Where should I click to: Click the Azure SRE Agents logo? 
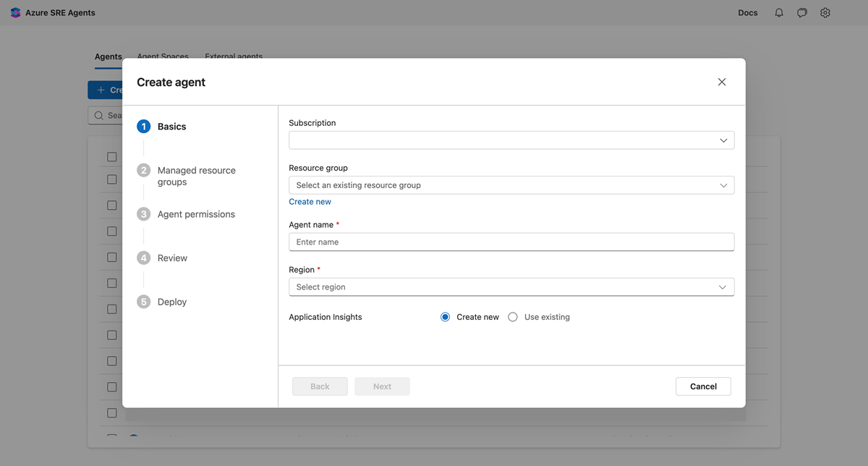click(x=15, y=12)
